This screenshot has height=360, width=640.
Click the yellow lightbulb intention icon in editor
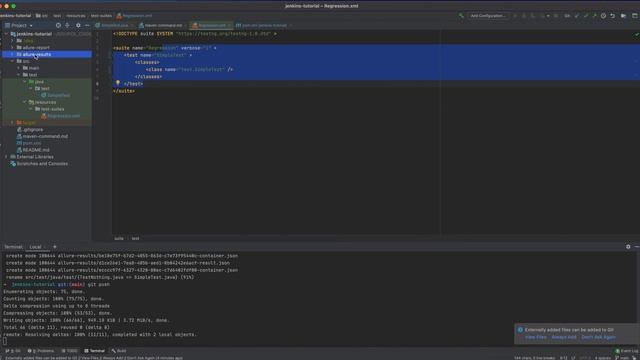pyautogui.click(x=118, y=83)
